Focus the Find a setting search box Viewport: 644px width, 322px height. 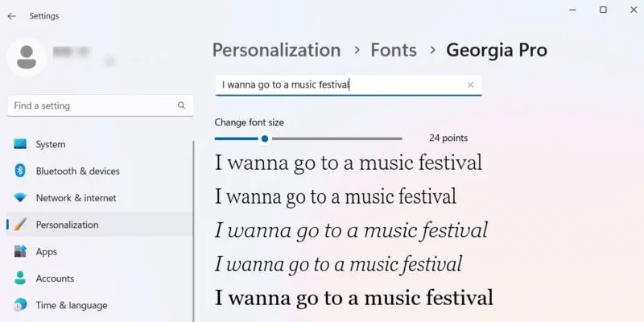[x=100, y=105]
